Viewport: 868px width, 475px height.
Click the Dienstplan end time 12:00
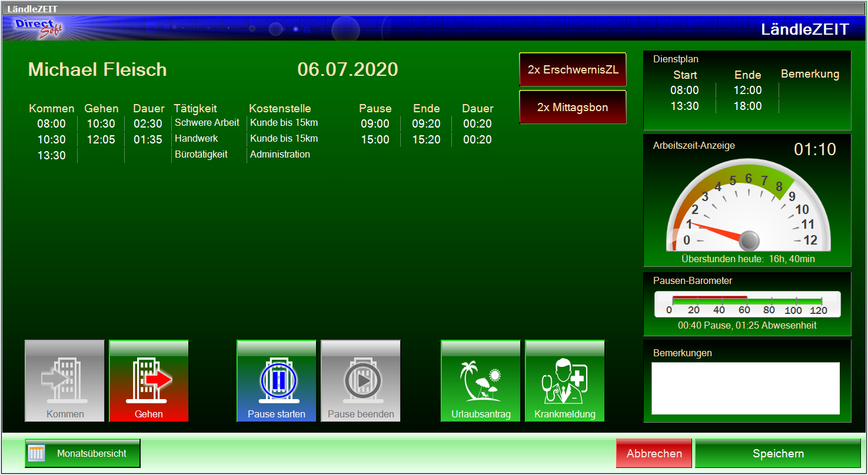(748, 91)
